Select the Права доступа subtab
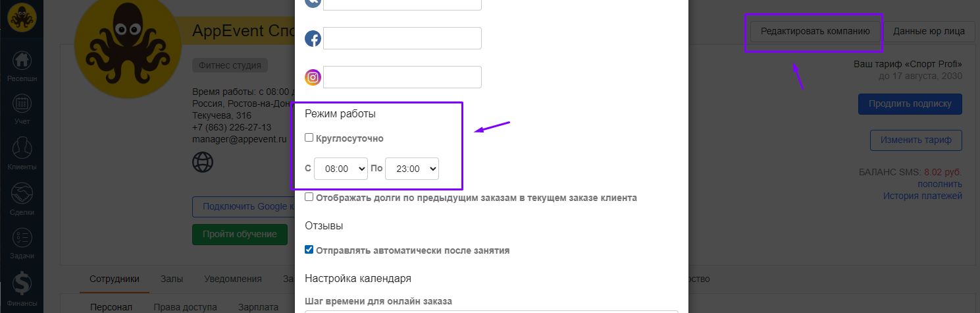Image resolution: width=980 pixels, height=313 pixels. pos(185,307)
